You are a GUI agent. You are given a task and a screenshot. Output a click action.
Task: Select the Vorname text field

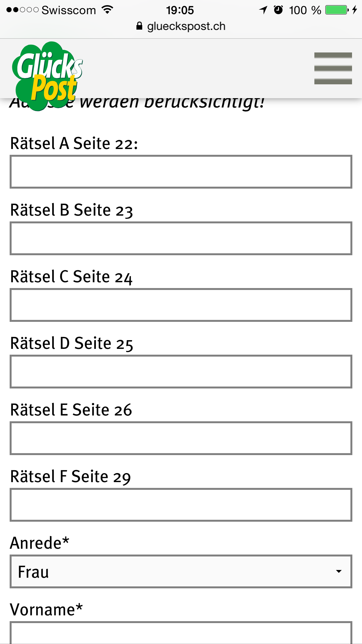pos(181,633)
